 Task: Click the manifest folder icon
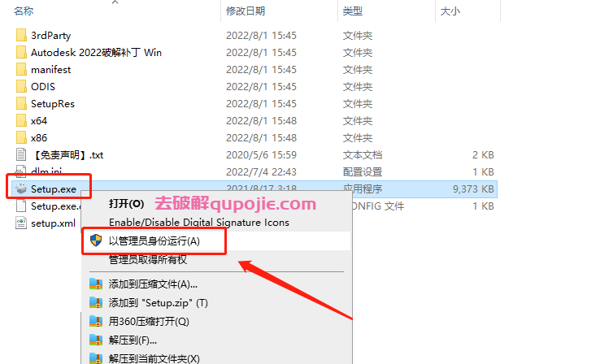pyautogui.click(x=21, y=70)
